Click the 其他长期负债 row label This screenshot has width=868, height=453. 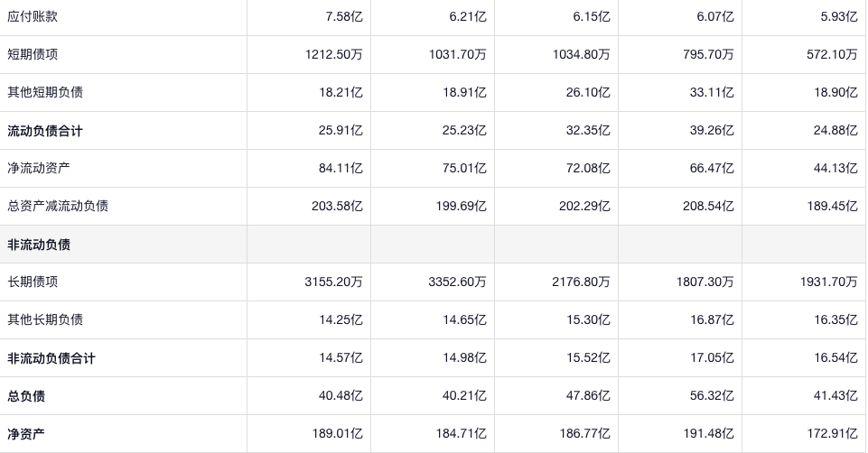tap(45, 319)
